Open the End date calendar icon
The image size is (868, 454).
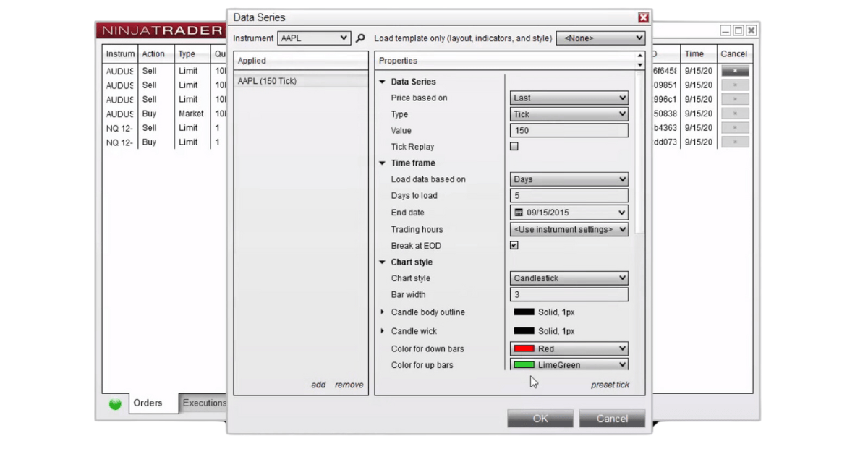pyautogui.click(x=519, y=213)
